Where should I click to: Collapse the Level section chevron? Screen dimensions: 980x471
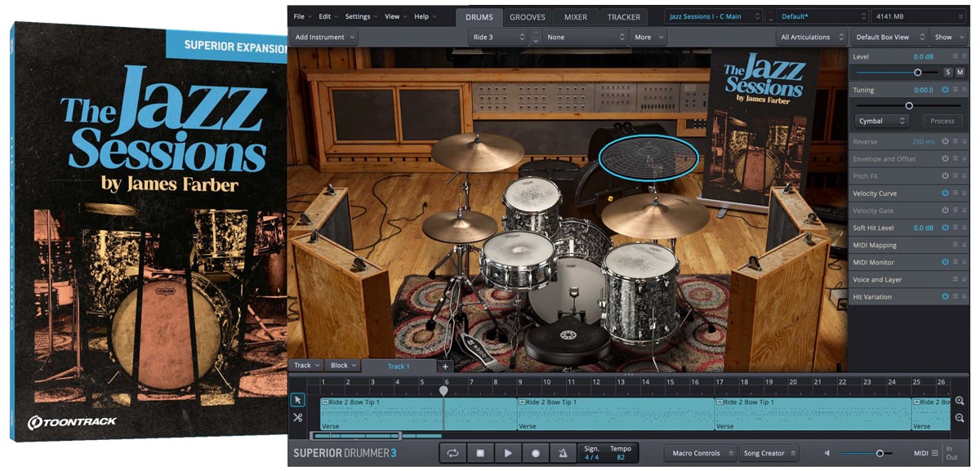965,56
